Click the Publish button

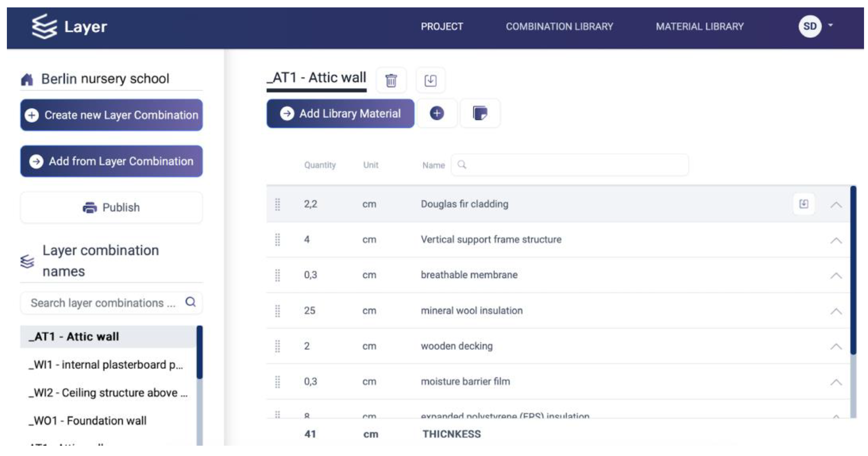click(111, 207)
